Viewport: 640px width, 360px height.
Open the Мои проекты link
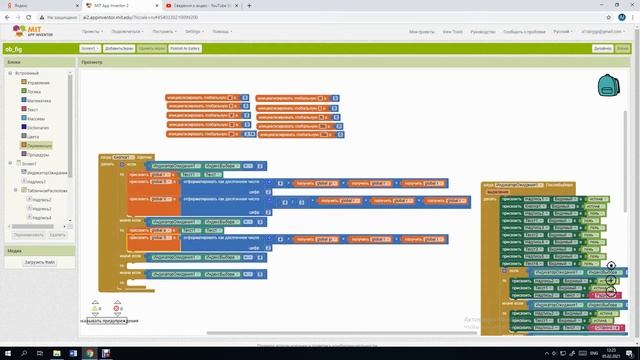click(422, 31)
